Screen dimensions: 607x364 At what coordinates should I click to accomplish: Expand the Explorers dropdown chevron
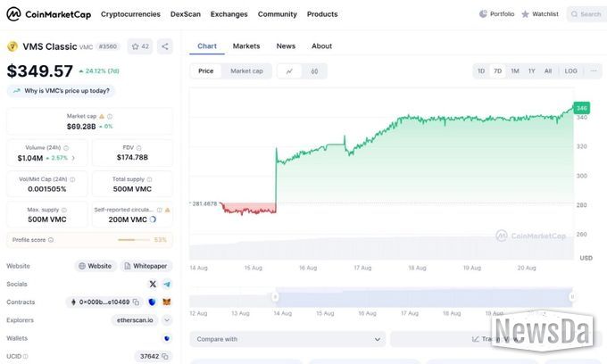[167, 320]
